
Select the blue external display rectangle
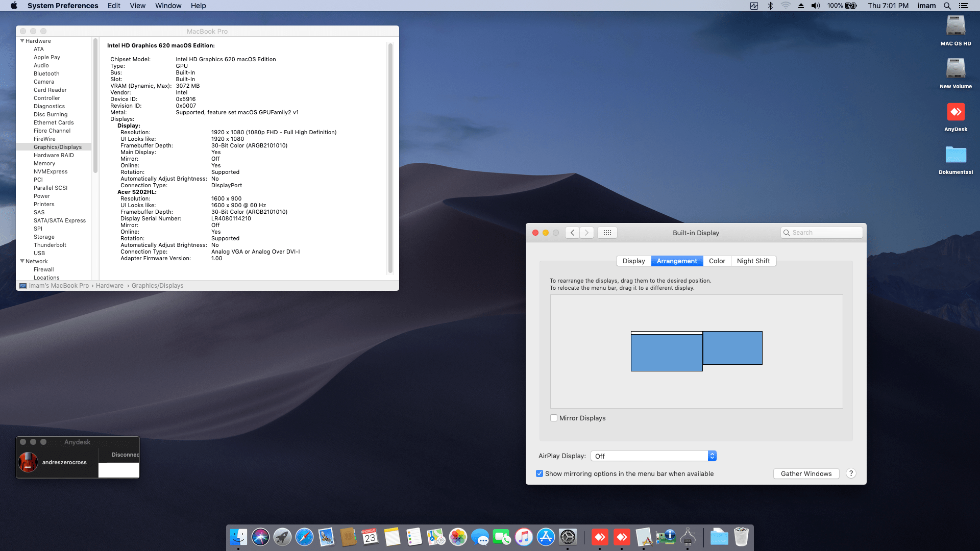pyautogui.click(x=733, y=348)
